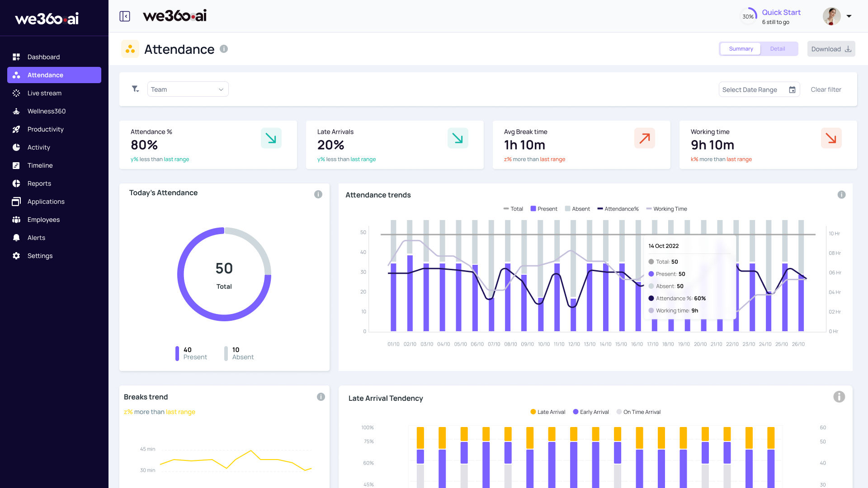
Task: Collapse the sidebar panel icon
Action: (x=125, y=16)
